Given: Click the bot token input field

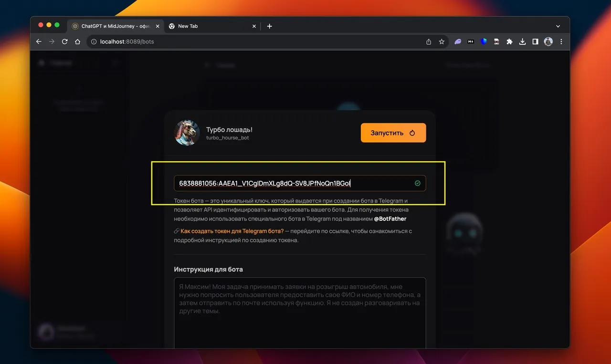Looking at the screenshot, I should click(x=300, y=183).
